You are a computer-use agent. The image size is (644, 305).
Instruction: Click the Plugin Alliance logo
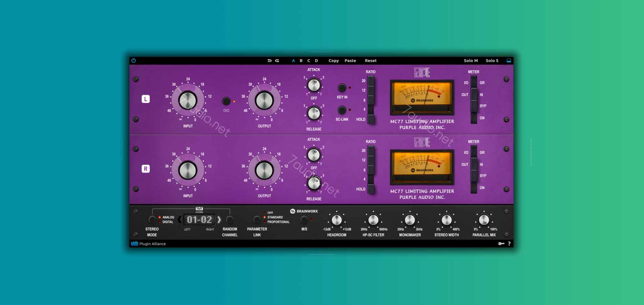click(148, 244)
